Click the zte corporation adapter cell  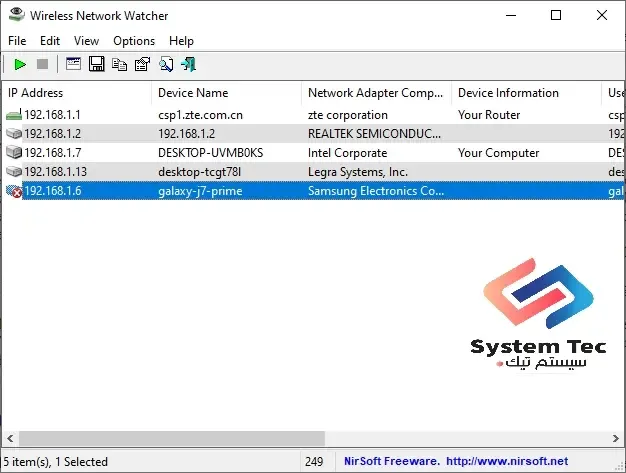[x=348, y=115]
